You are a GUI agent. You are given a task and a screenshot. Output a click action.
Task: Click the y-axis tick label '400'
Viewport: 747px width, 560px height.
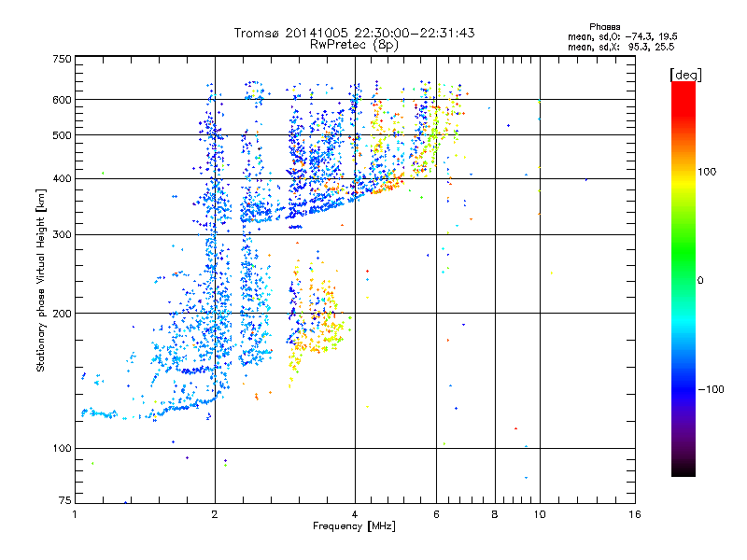coord(62,179)
